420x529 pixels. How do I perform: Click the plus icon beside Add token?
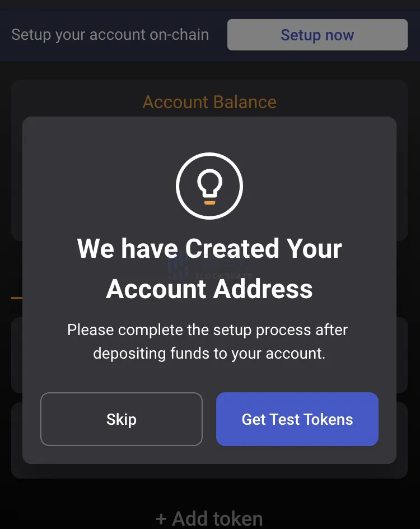pos(161,518)
